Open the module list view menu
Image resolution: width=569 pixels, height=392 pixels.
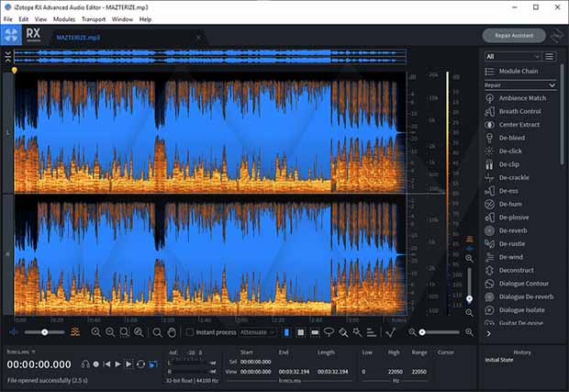(550, 56)
